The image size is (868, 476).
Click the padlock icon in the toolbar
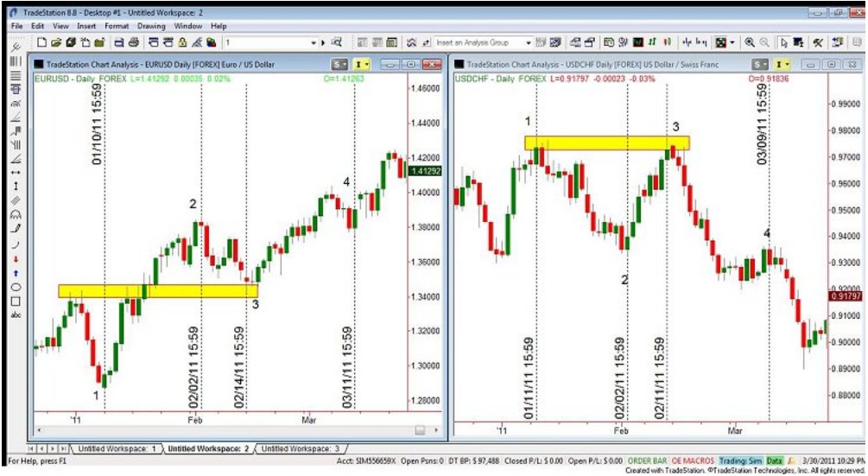click(x=182, y=42)
